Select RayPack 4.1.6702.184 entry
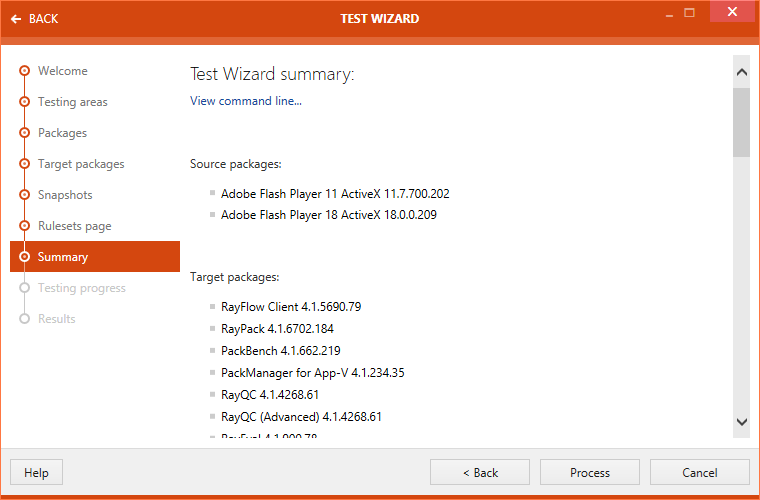Screen dimensions: 760x500 click(x=277, y=329)
